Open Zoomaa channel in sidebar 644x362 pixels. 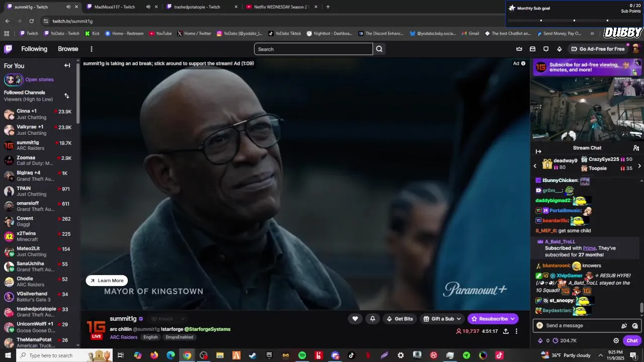(x=39, y=160)
